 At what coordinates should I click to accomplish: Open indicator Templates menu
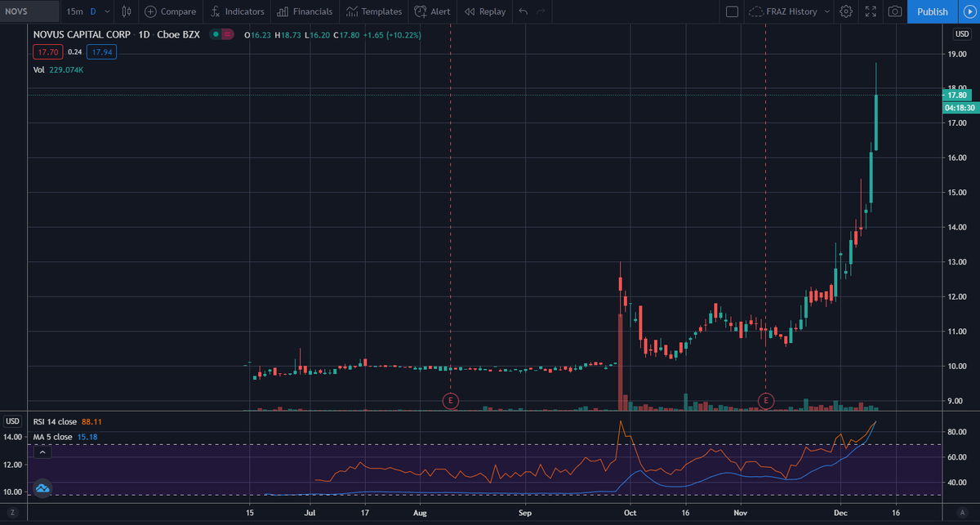[373, 11]
